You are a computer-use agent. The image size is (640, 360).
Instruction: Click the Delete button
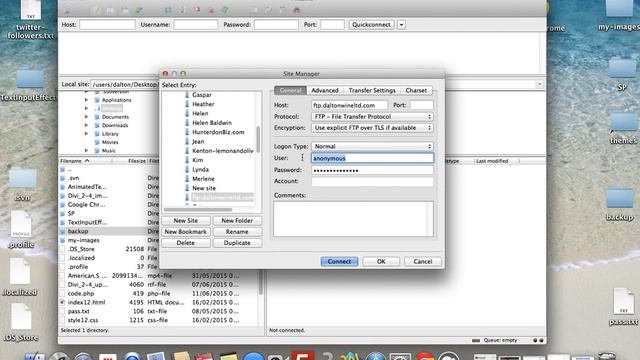[186, 242]
